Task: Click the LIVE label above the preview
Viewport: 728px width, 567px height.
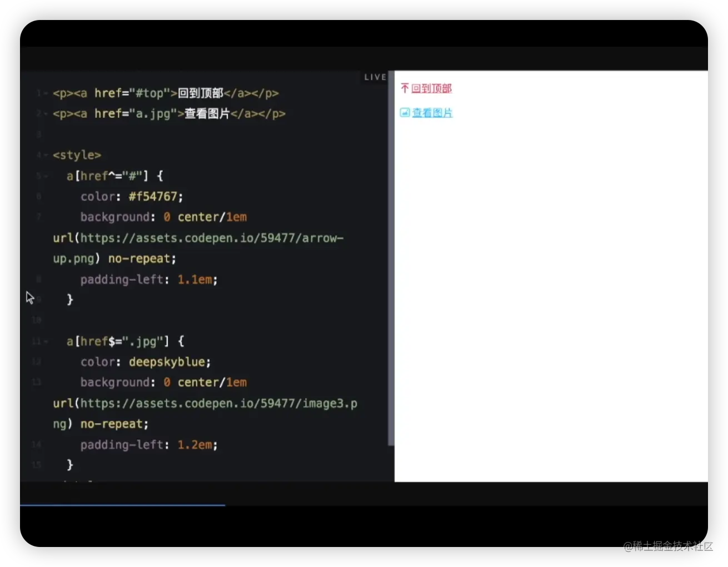Action: point(375,77)
